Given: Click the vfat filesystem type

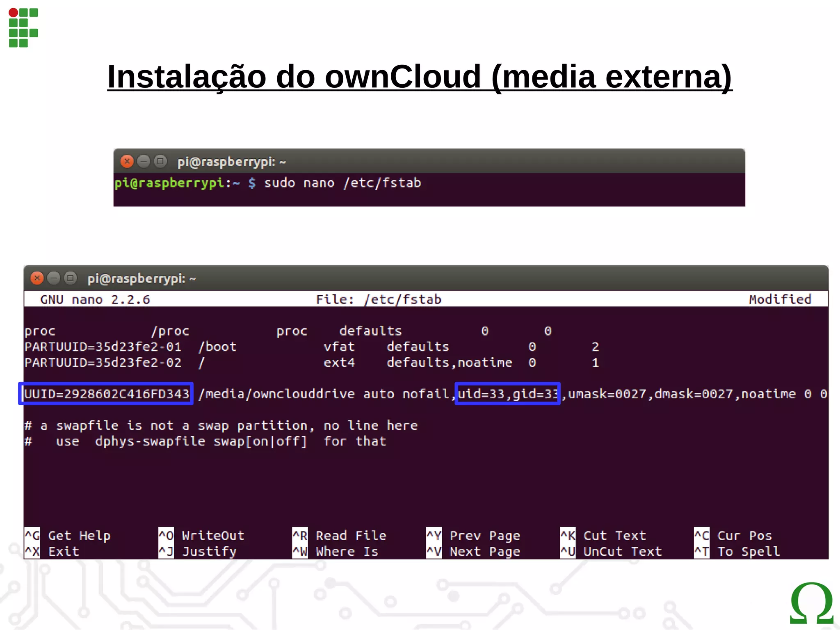Looking at the screenshot, I should click(x=339, y=347).
